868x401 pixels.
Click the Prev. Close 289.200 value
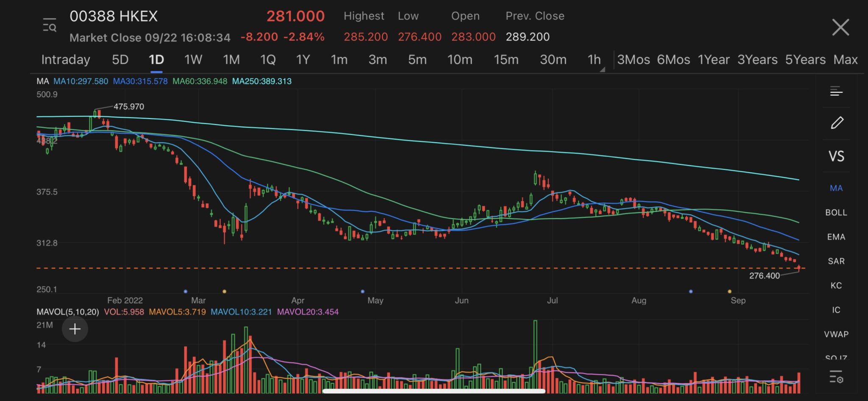tap(528, 37)
